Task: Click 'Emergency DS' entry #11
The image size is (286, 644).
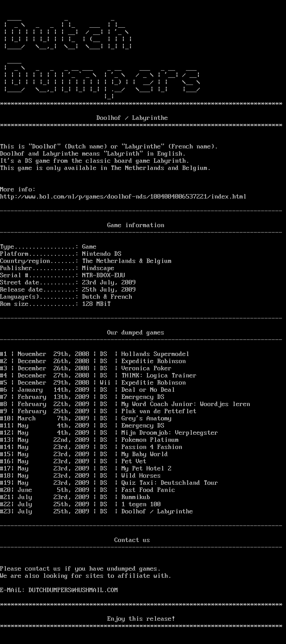Action: click(x=143, y=426)
